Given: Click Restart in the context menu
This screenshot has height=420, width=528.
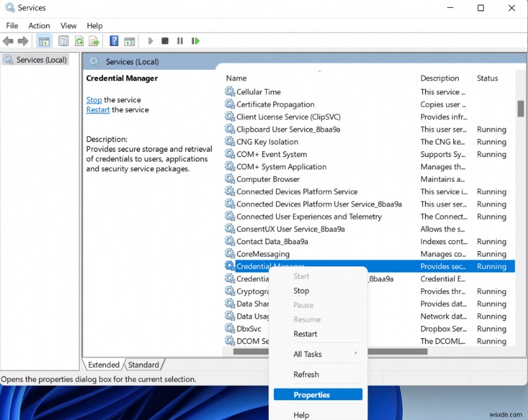Looking at the screenshot, I should pos(305,334).
